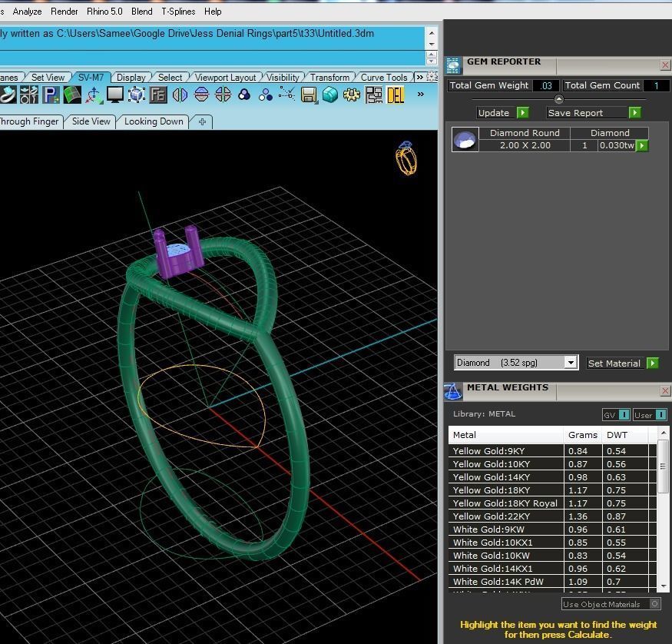Click the Gem Reporter panel icon

pos(453,65)
